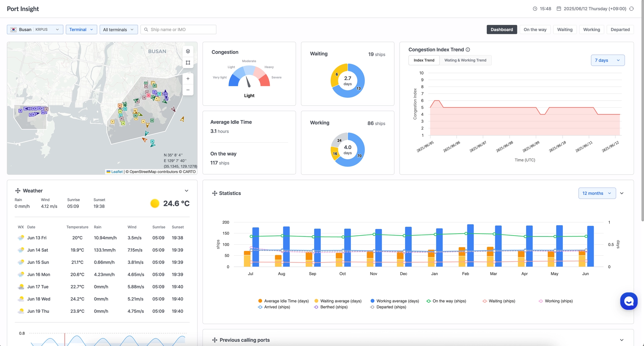Toggle the Average Idle Time legend series
644x346 pixels.
pyautogui.click(x=283, y=301)
